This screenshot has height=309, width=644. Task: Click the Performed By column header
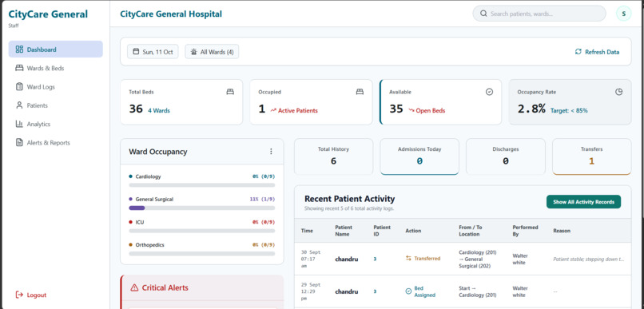(x=525, y=231)
